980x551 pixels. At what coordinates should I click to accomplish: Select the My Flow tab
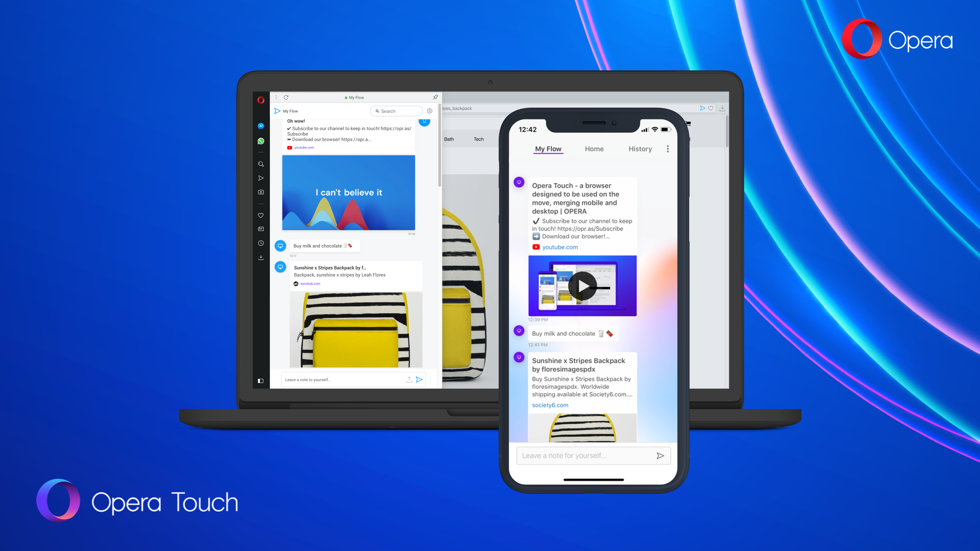click(x=547, y=148)
